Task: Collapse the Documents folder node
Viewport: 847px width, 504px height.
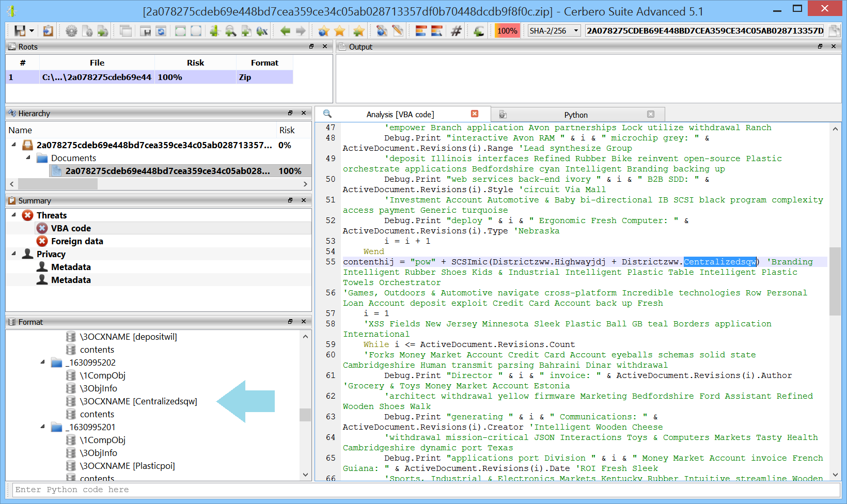Action: (28, 158)
